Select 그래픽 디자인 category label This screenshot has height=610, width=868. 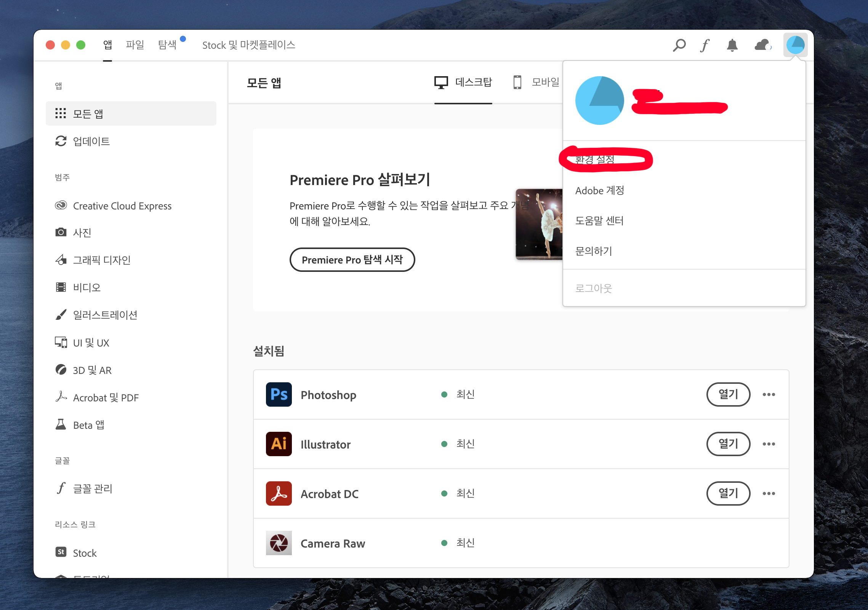pyautogui.click(x=102, y=260)
